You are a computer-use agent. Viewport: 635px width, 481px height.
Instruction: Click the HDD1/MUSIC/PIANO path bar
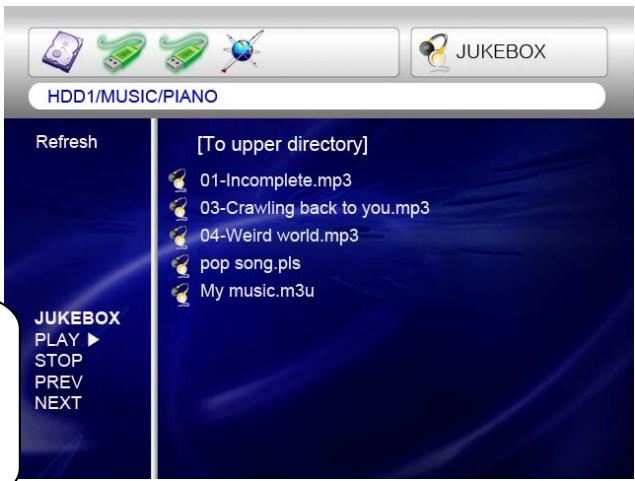pos(318,97)
